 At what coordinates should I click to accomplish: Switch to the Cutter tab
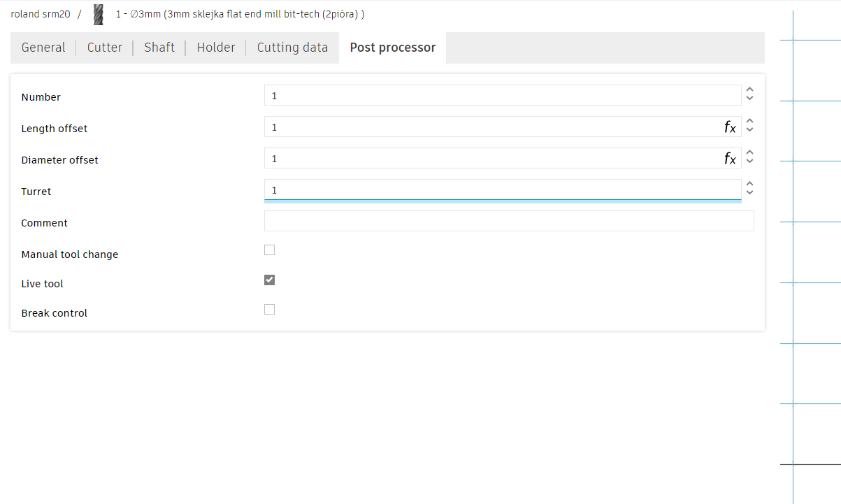(x=105, y=48)
